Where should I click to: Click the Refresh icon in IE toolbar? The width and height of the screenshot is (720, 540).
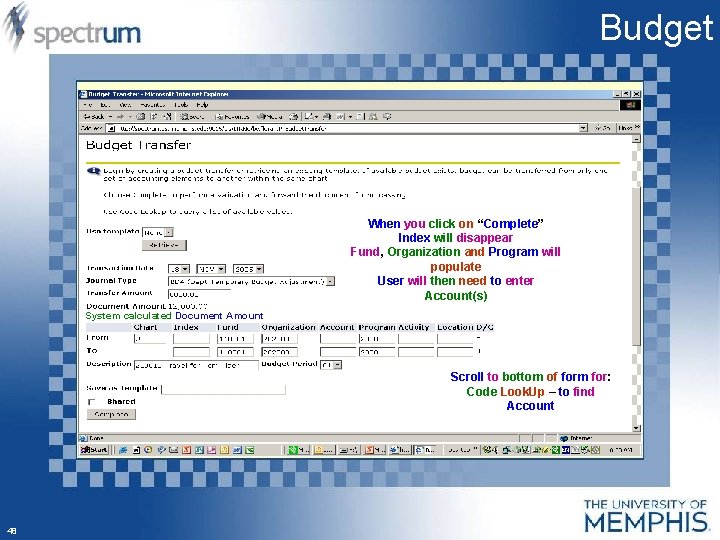click(x=154, y=117)
